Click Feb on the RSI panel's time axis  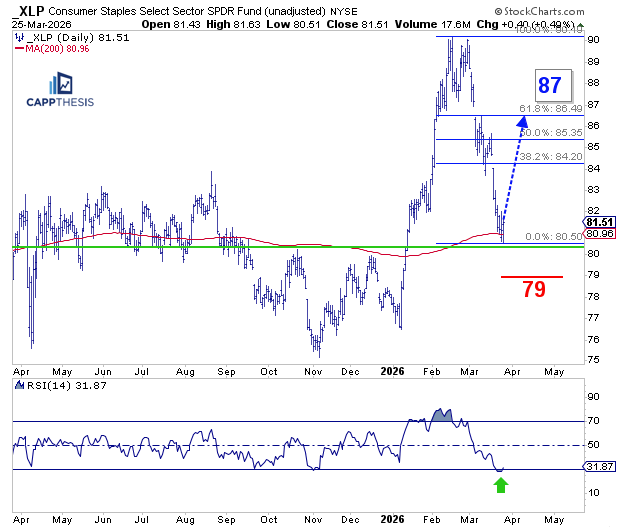[432, 519]
